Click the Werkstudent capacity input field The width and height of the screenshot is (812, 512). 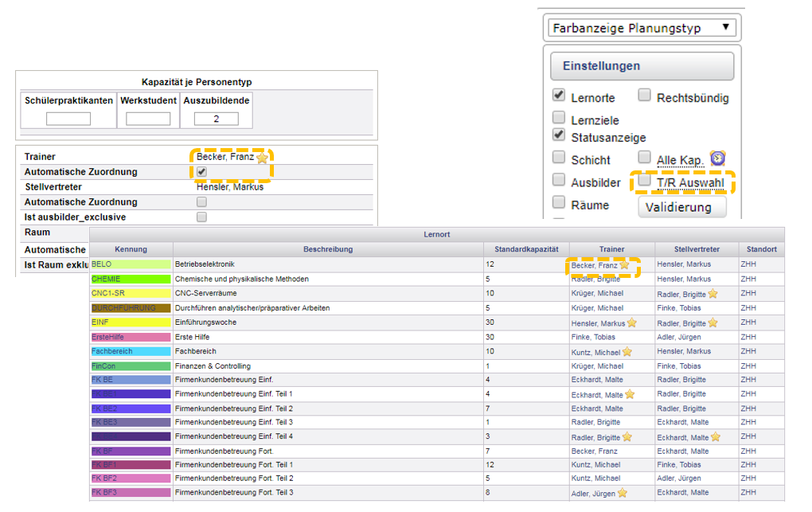point(148,119)
